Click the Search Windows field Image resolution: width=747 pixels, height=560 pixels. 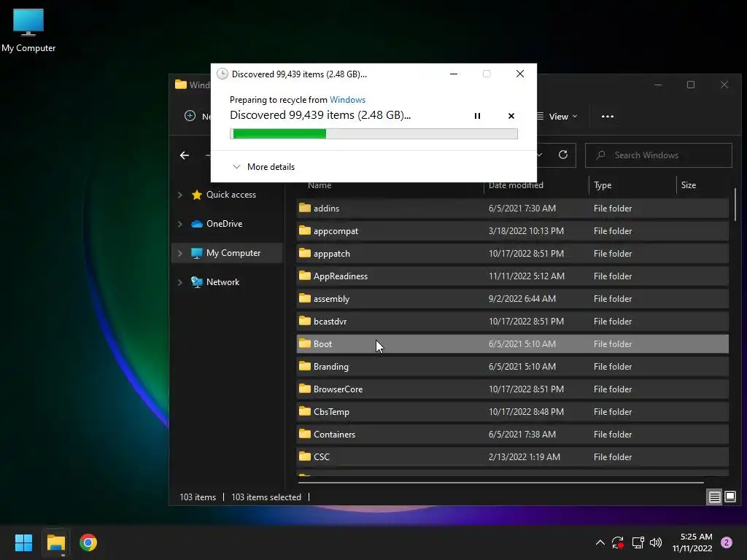click(659, 155)
